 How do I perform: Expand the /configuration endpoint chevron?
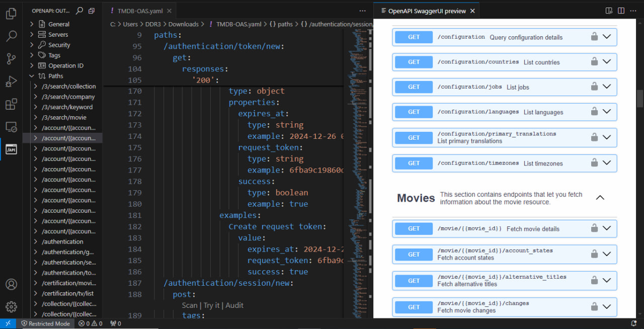coord(607,36)
